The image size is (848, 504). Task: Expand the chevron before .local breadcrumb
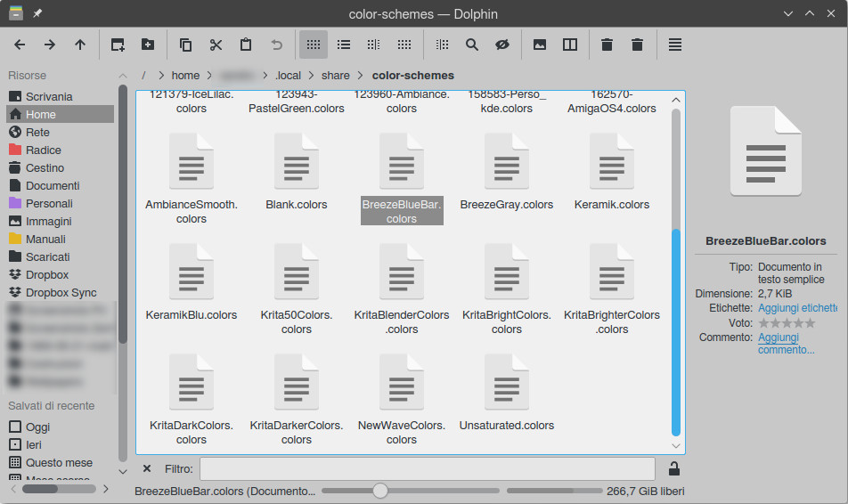point(265,76)
